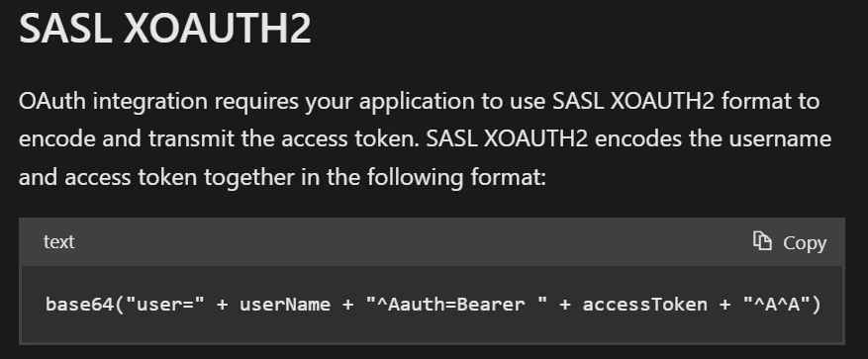Image resolution: width=868 pixels, height=359 pixels.
Task: Click userName in the code snippet
Action: (x=284, y=305)
